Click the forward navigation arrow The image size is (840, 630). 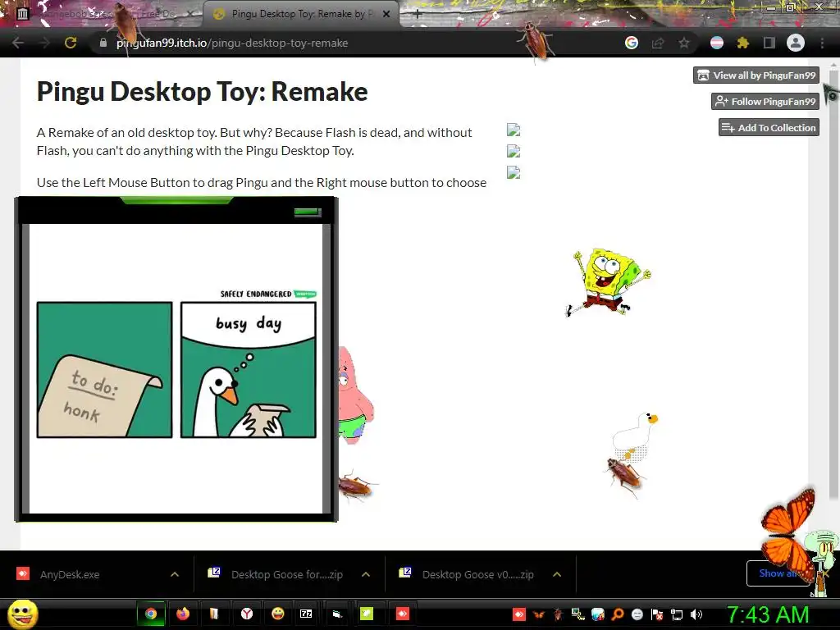(44, 43)
